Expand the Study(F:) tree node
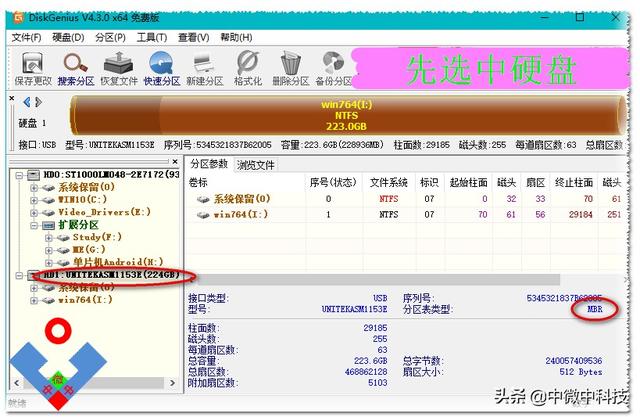640x417 pixels. pyautogui.click(x=49, y=237)
